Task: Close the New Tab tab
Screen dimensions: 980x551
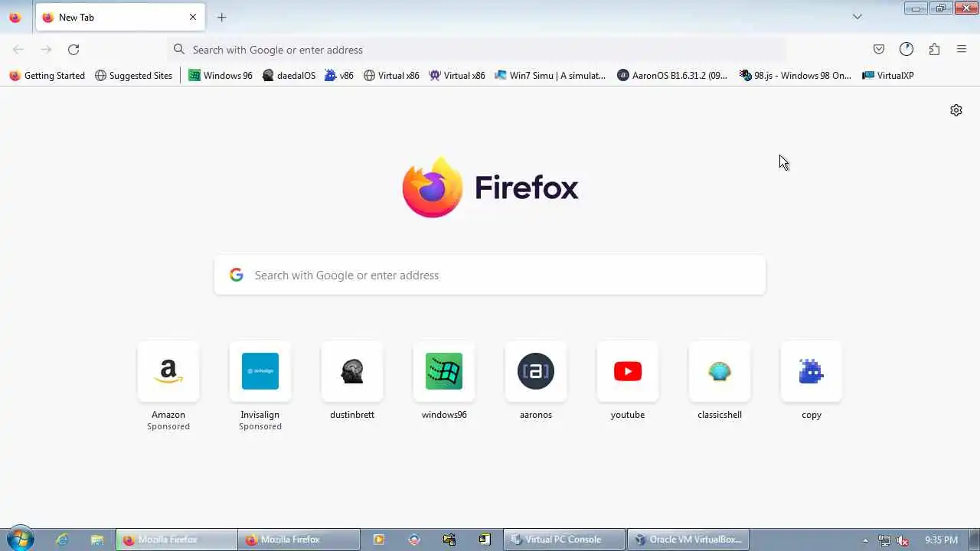Action: pos(193,17)
